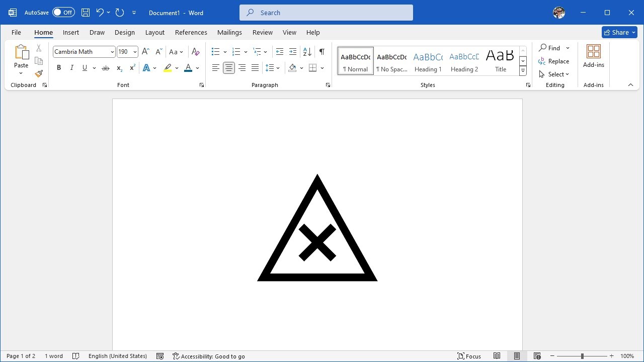
Task: Apply Heading 1 style
Action: [x=428, y=61]
